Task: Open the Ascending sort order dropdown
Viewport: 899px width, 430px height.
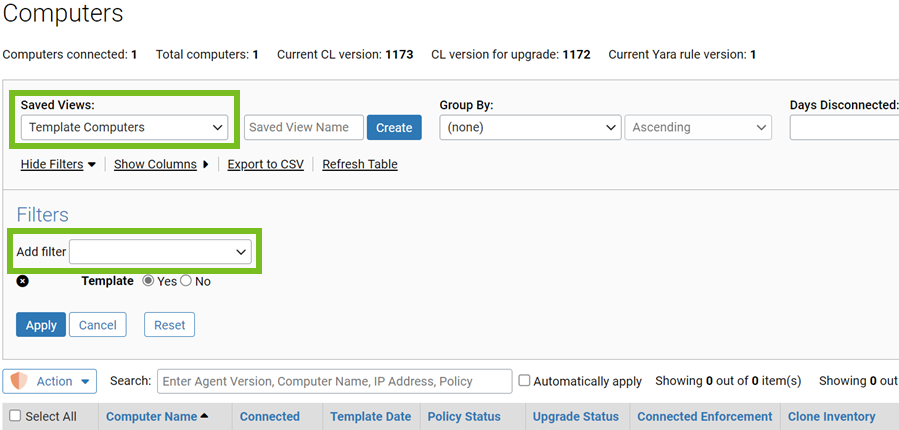Action: click(x=697, y=127)
